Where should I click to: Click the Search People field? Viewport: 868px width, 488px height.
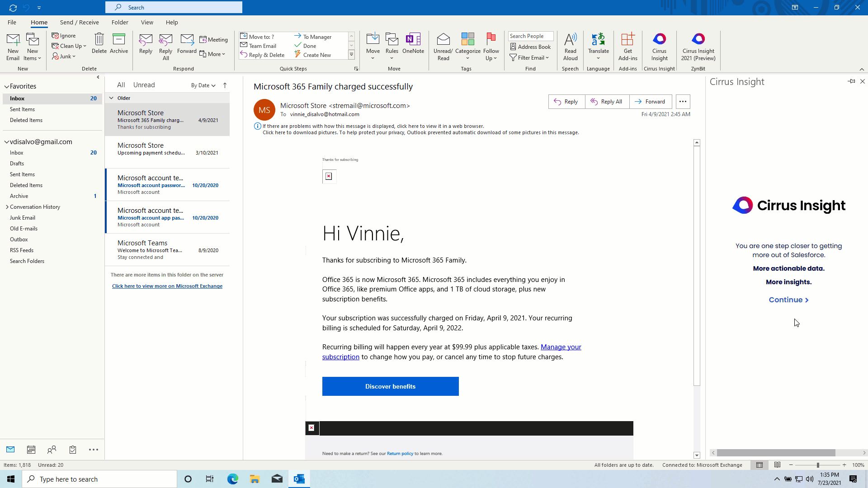(531, 36)
